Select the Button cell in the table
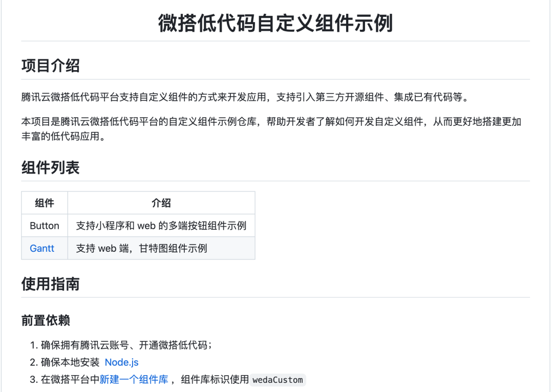Viewport: 553px width, 392px height. click(45, 226)
